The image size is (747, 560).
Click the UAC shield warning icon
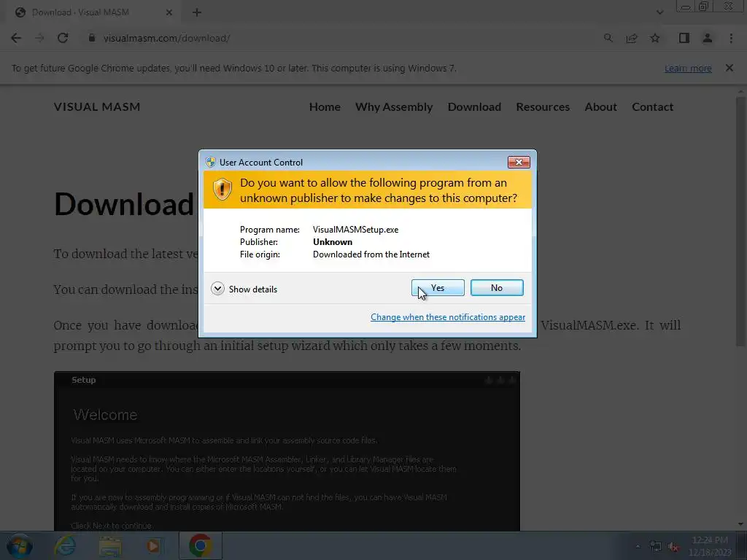tap(222, 190)
